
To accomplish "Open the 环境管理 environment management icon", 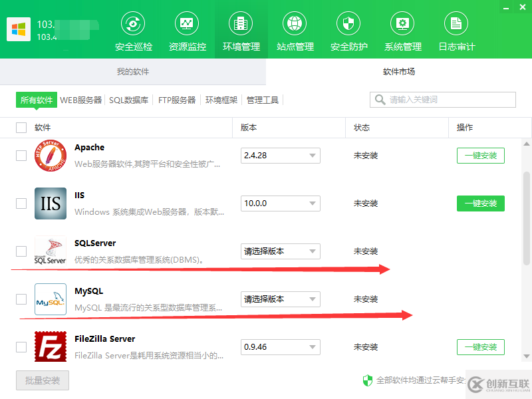I will pos(241,23).
